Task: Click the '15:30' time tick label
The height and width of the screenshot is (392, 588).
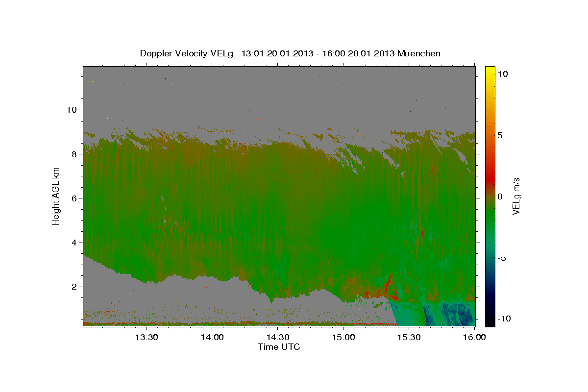Action: tap(409, 337)
